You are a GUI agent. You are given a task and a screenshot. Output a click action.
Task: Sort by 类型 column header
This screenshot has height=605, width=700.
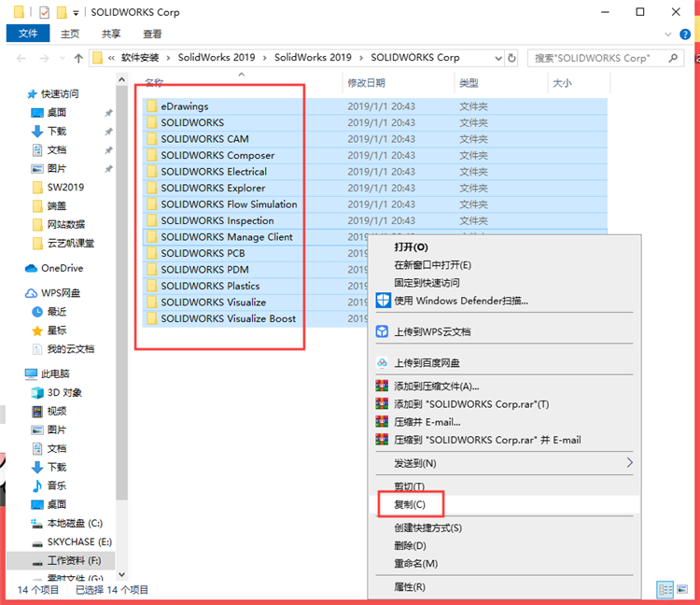(x=501, y=83)
